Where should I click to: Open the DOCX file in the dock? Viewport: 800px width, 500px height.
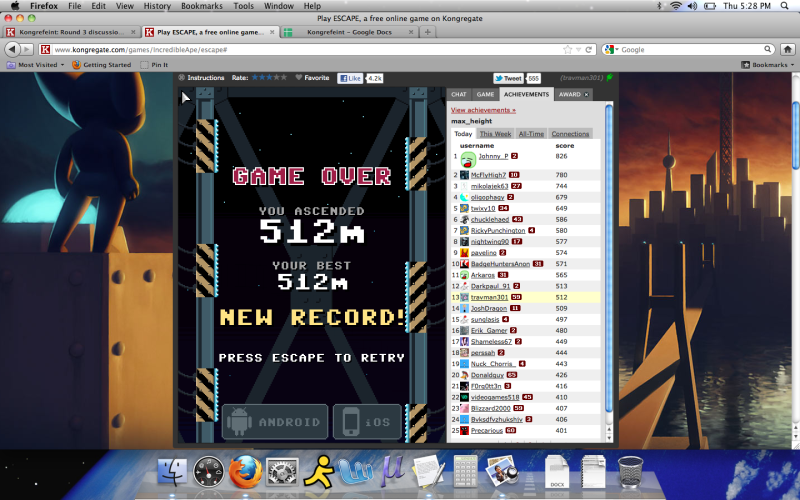click(x=557, y=471)
